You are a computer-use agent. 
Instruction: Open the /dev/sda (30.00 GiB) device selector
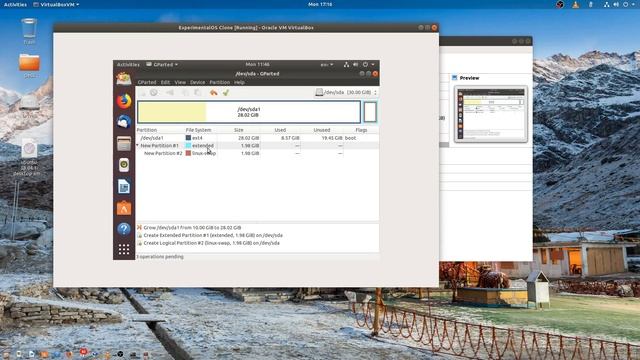coord(346,93)
